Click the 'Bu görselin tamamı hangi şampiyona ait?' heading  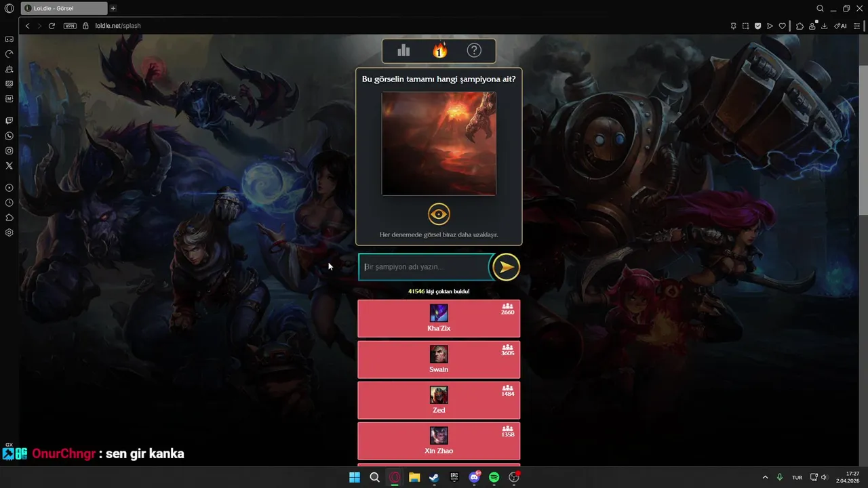pyautogui.click(x=439, y=79)
